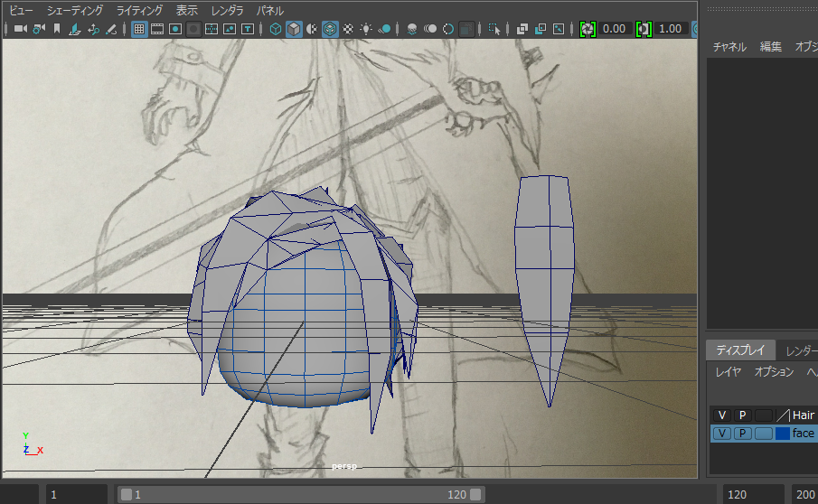Select the face layer name
Viewport: 818px width, 504px height.
pos(804,434)
